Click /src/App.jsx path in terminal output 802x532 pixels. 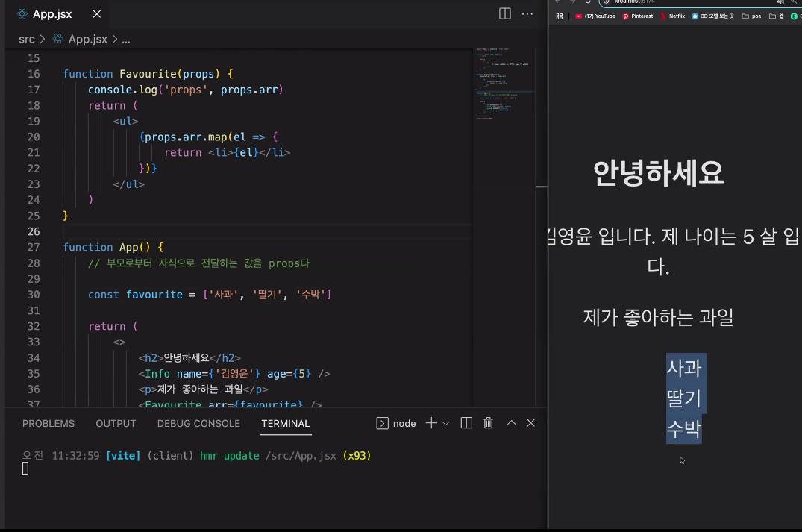coord(301,456)
